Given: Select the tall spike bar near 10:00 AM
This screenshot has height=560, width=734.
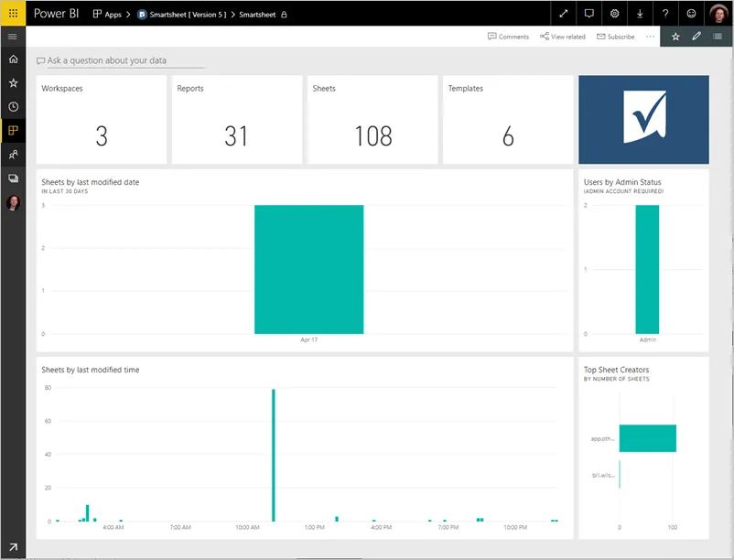Looking at the screenshot, I should [274, 455].
